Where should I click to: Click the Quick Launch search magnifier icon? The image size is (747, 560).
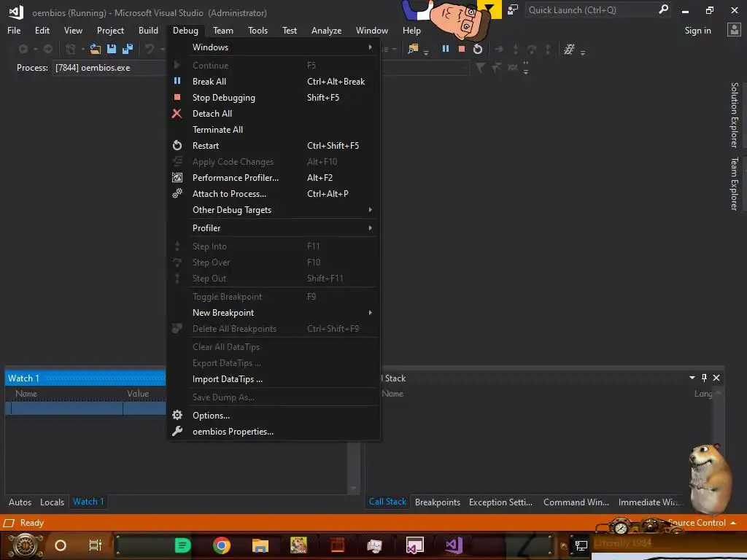[x=663, y=9]
